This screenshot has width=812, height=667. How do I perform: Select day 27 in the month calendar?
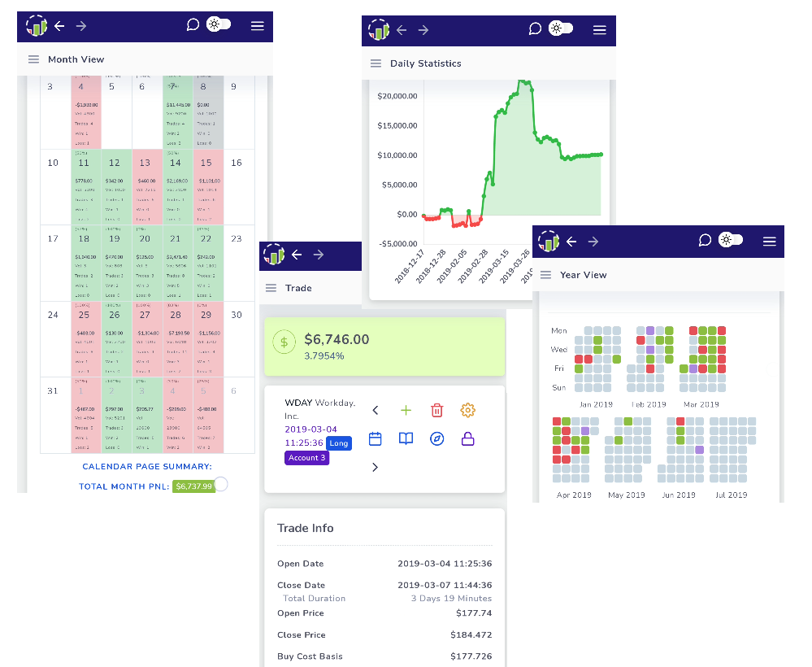[148, 339]
